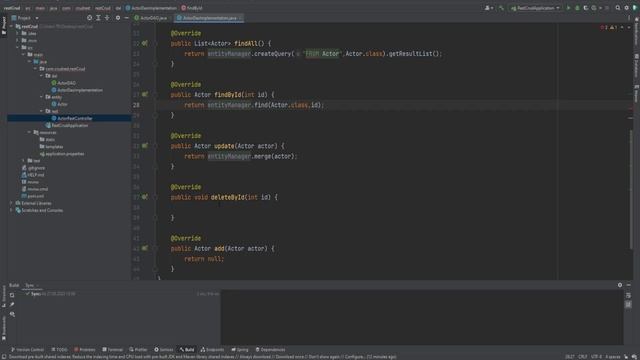Open Version Control tool window
This screenshot has width=640, height=360.
[27, 350]
